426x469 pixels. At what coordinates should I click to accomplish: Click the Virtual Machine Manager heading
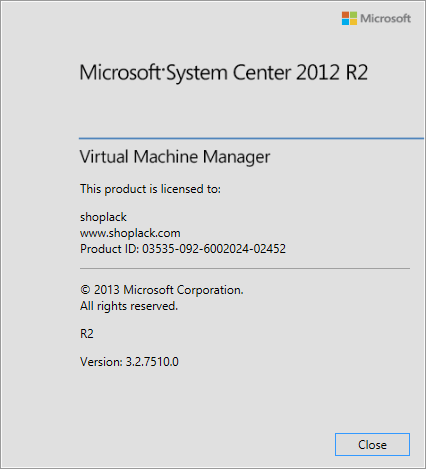click(175, 157)
